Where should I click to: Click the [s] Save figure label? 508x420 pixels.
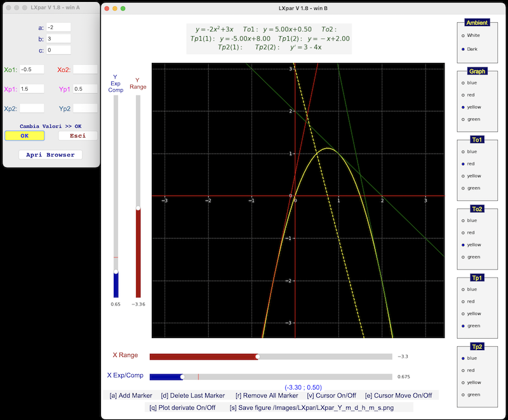[x=312, y=408]
